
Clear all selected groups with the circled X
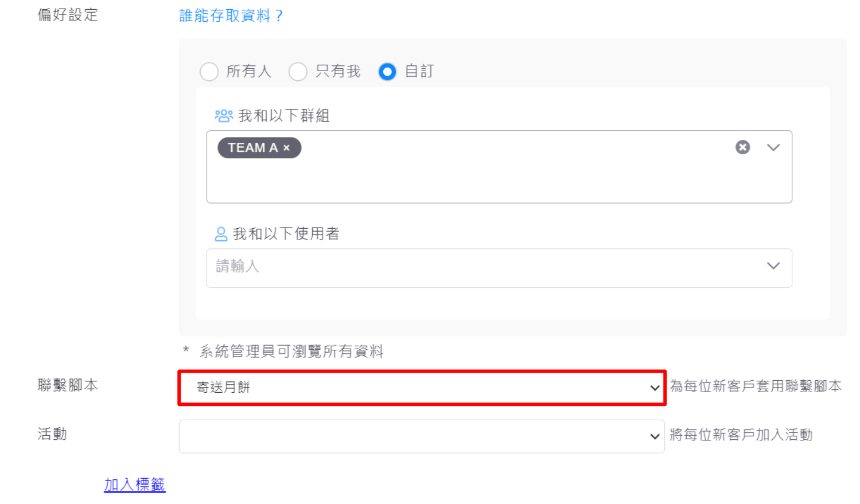click(x=742, y=147)
